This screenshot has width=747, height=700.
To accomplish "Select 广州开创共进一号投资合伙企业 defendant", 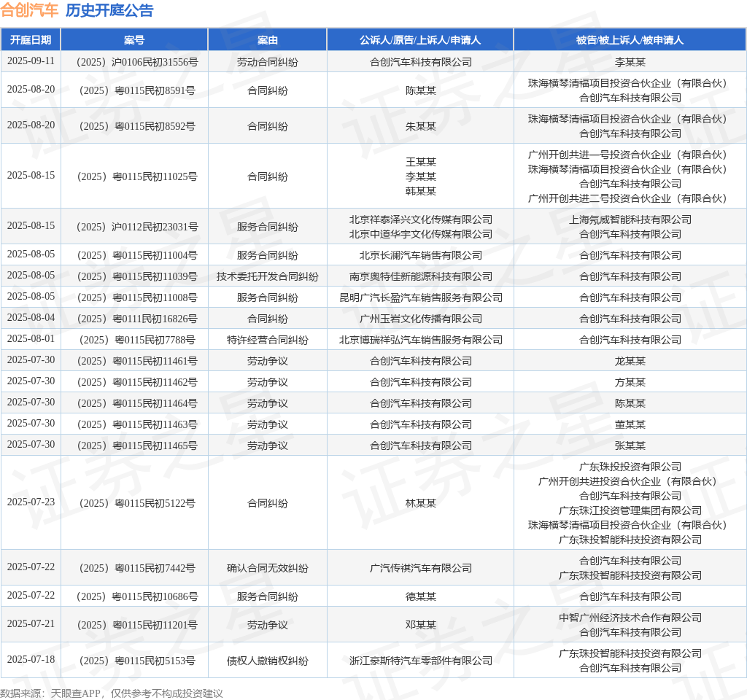I will [x=627, y=155].
